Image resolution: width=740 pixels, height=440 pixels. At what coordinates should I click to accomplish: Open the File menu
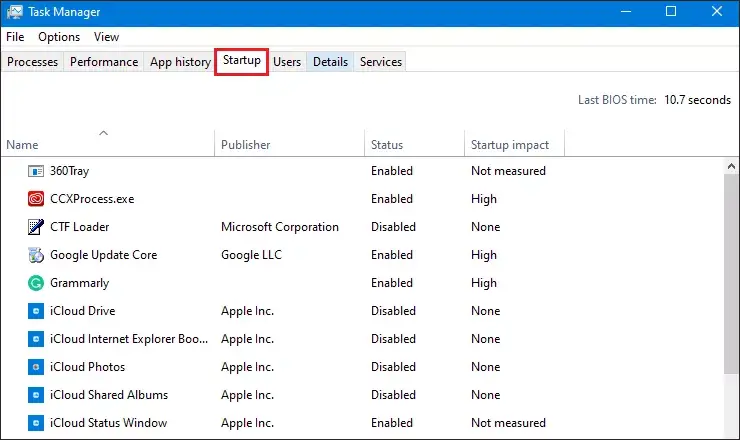pos(15,37)
